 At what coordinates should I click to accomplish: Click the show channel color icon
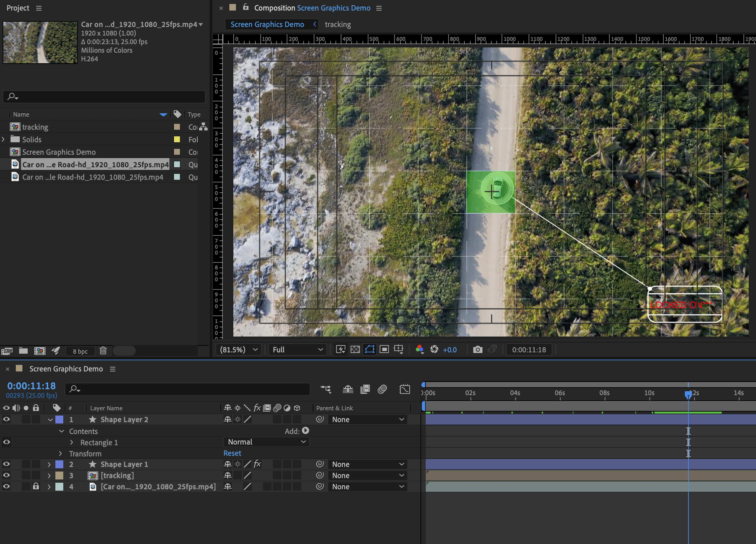click(x=419, y=349)
